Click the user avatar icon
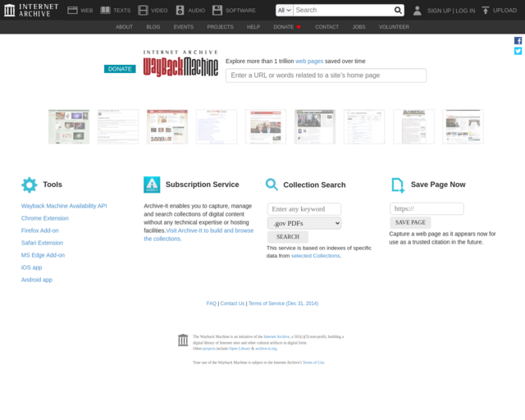 [418, 11]
